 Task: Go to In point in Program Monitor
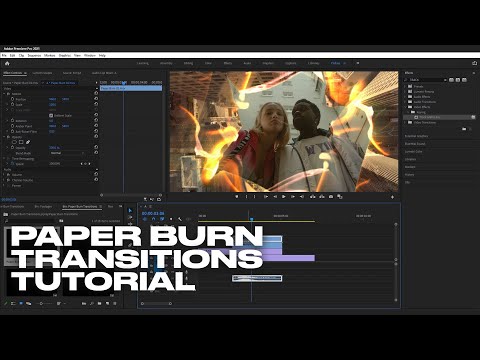point(266,197)
